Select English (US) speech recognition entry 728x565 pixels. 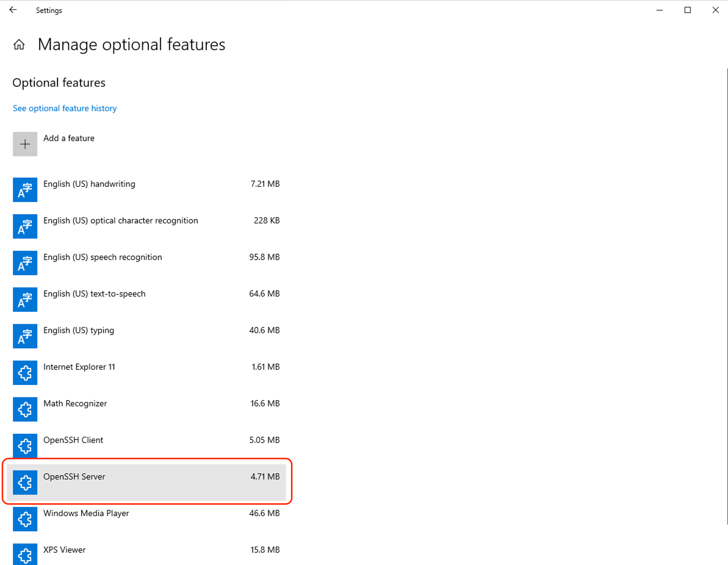point(146,263)
